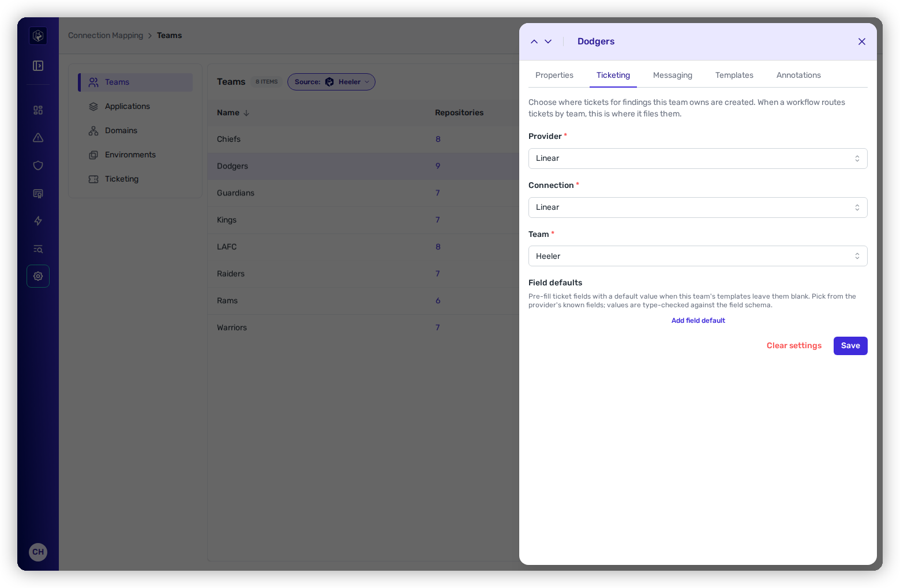
Task: Click Connection Mapping in the breadcrumb
Action: [106, 36]
